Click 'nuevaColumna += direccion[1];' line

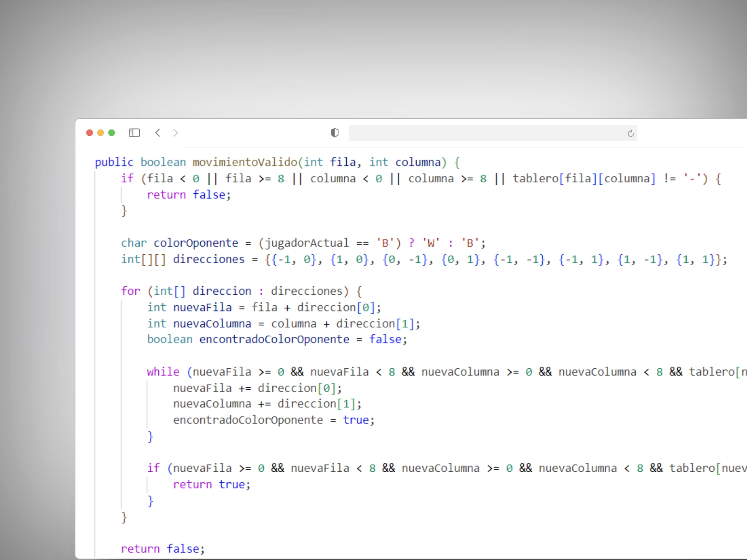pos(267,404)
